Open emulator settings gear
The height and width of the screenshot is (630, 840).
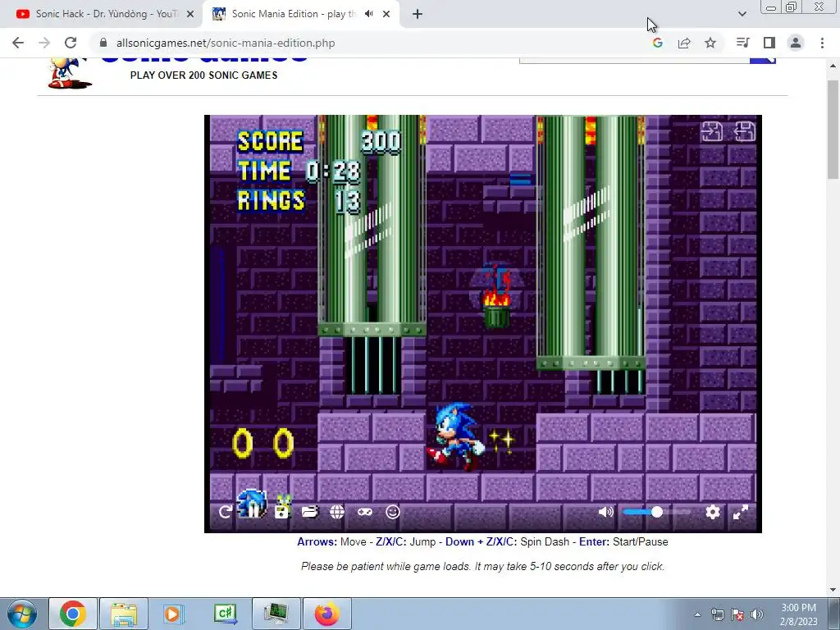click(713, 512)
